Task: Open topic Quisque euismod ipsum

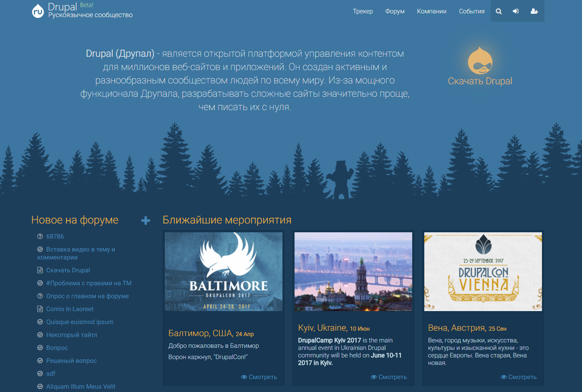Action: [x=80, y=322]
